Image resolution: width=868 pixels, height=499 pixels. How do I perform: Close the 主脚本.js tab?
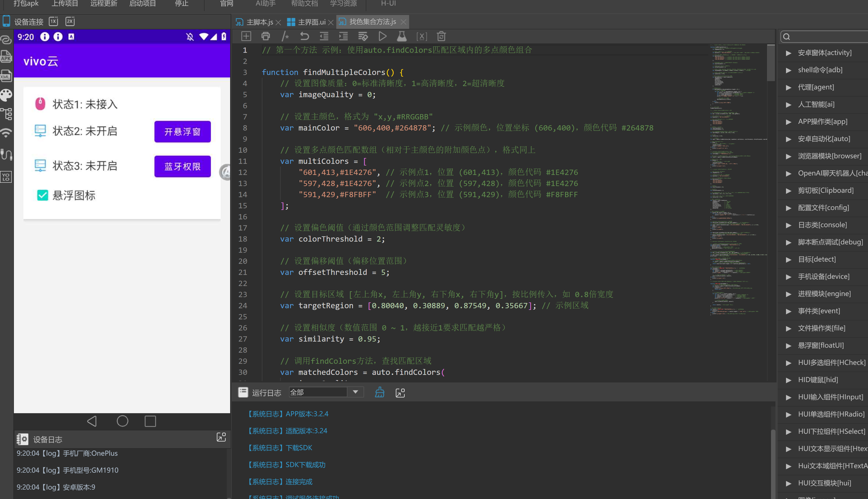(x=278, y=22)
